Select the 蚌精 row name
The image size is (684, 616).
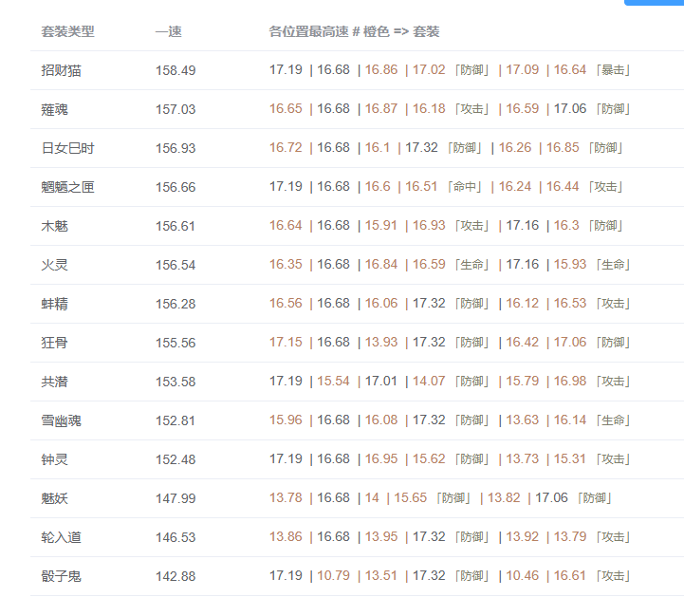[x=54, y=304]
